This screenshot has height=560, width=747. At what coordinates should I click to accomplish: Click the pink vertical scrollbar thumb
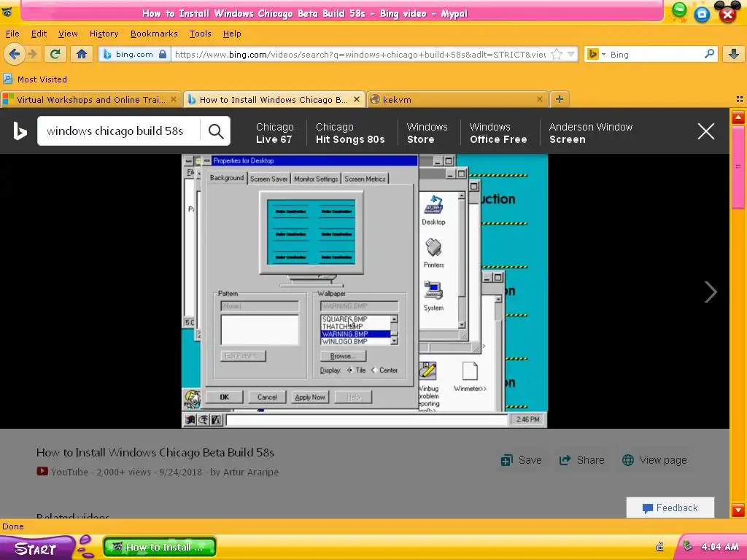click(738, 166)
